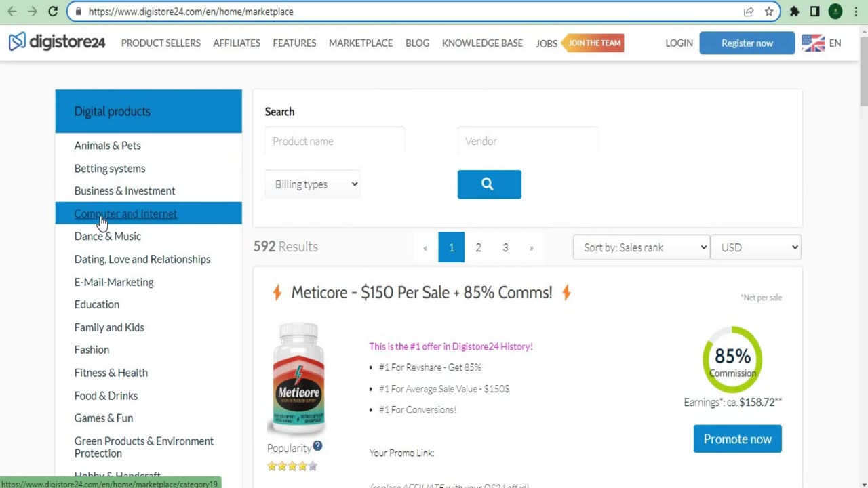Screen dimensions: 868x488
Task: Select Computer and Internet category
Action: pos(125,214)
